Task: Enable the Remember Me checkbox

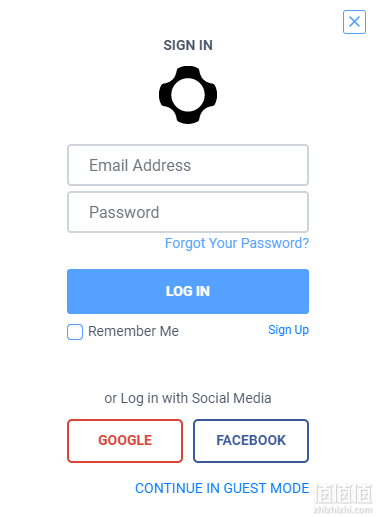Action: (x=75, y=332)
